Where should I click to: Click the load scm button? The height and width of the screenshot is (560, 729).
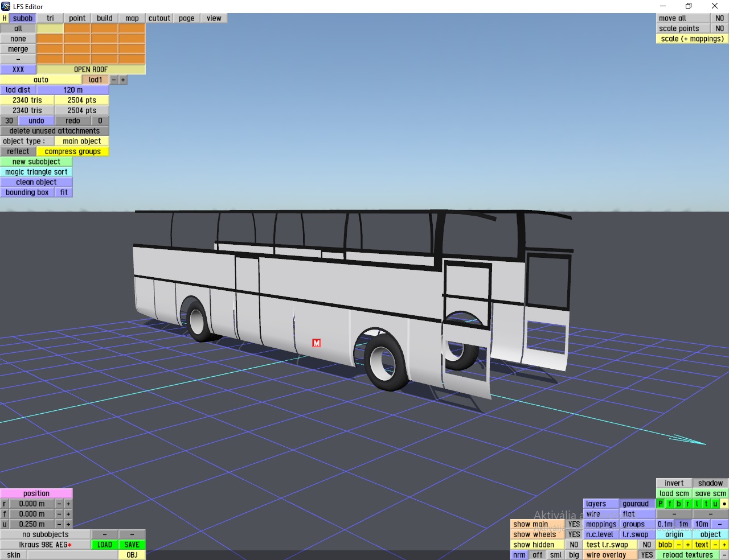pyautogui.click(x=674, y=493)
